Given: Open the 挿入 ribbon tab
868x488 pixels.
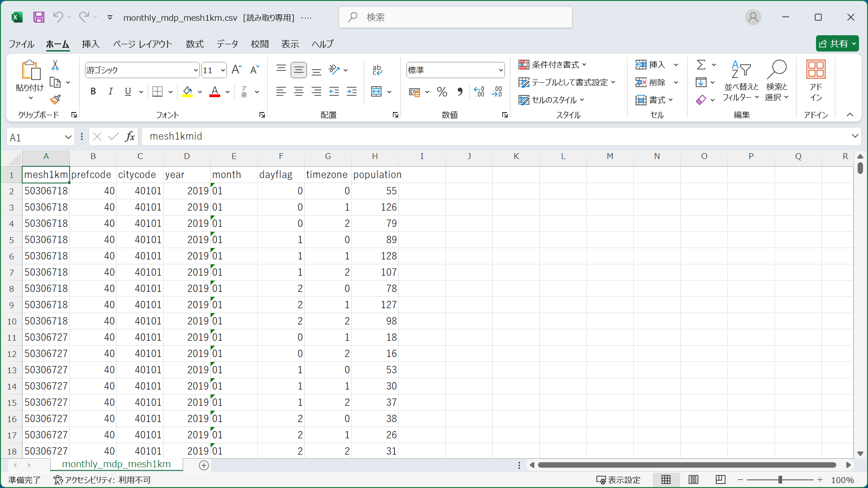Looking at the screenshot, I should tap(90, 44).
